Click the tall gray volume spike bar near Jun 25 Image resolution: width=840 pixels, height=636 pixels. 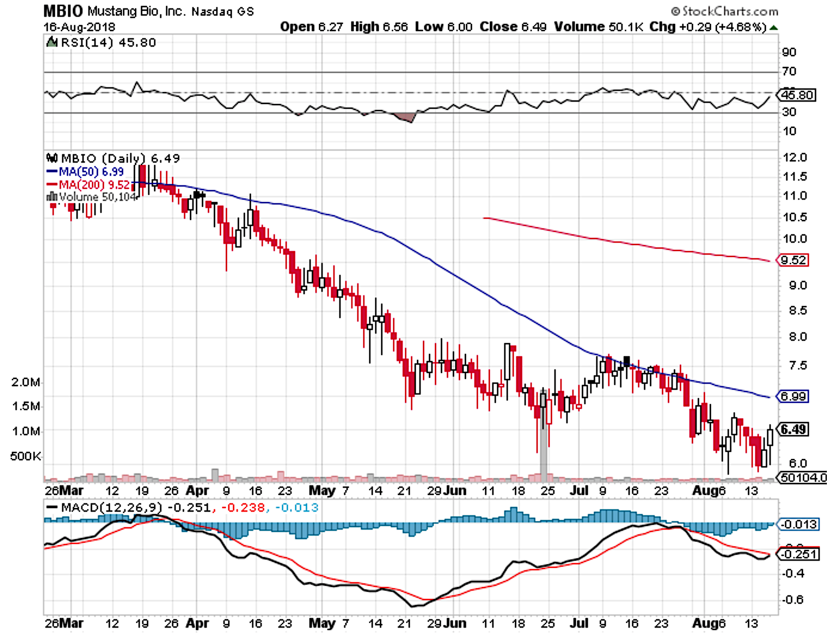tap(543, 437)
